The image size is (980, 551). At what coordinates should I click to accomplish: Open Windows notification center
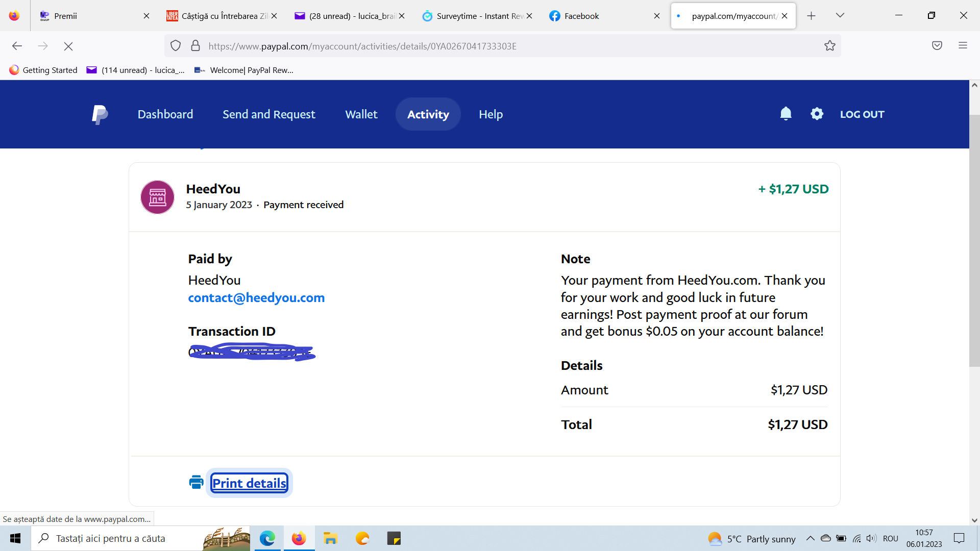click(959, 538)
